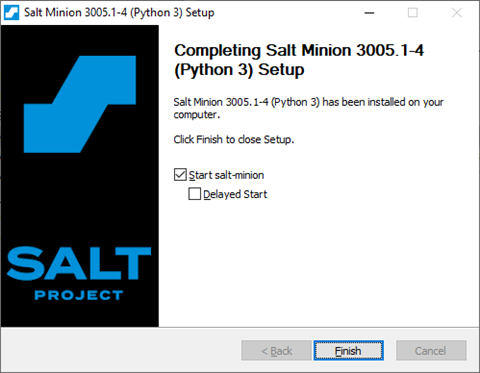Image resolution: width=480 pixels, height=373 pixels.
Task: Click the Start salt-minion label text
Action: point(226,175)
